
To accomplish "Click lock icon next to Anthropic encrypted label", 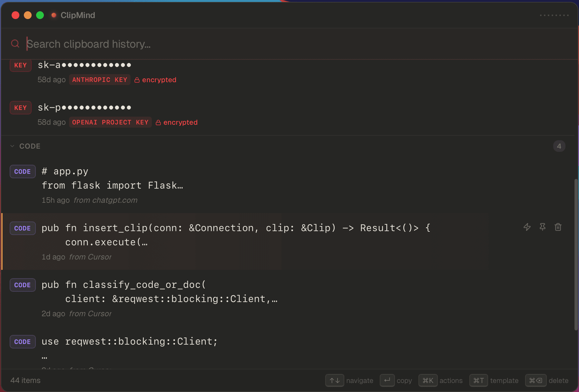I will pos(137,80).
